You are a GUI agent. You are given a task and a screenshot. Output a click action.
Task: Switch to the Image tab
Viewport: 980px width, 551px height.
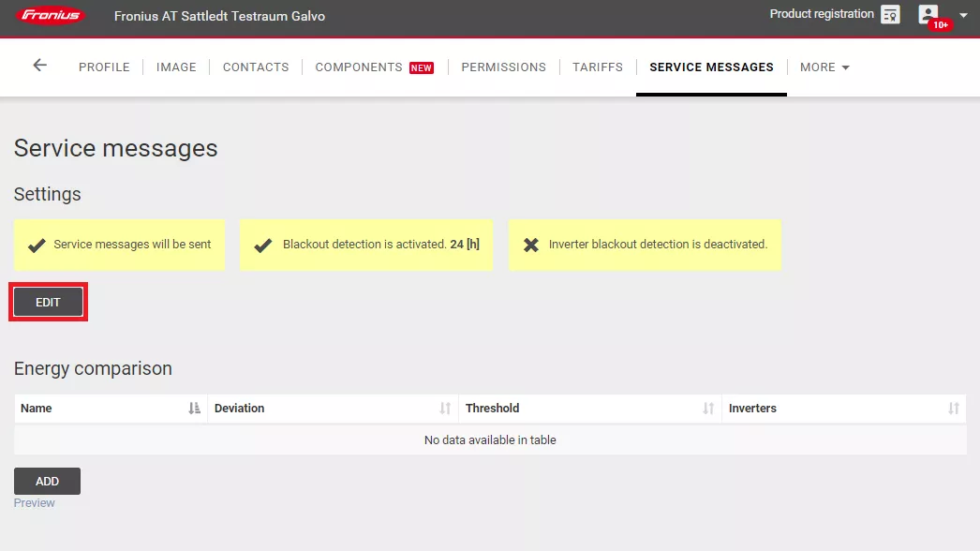pyautogui.click(x=176, y=67)
